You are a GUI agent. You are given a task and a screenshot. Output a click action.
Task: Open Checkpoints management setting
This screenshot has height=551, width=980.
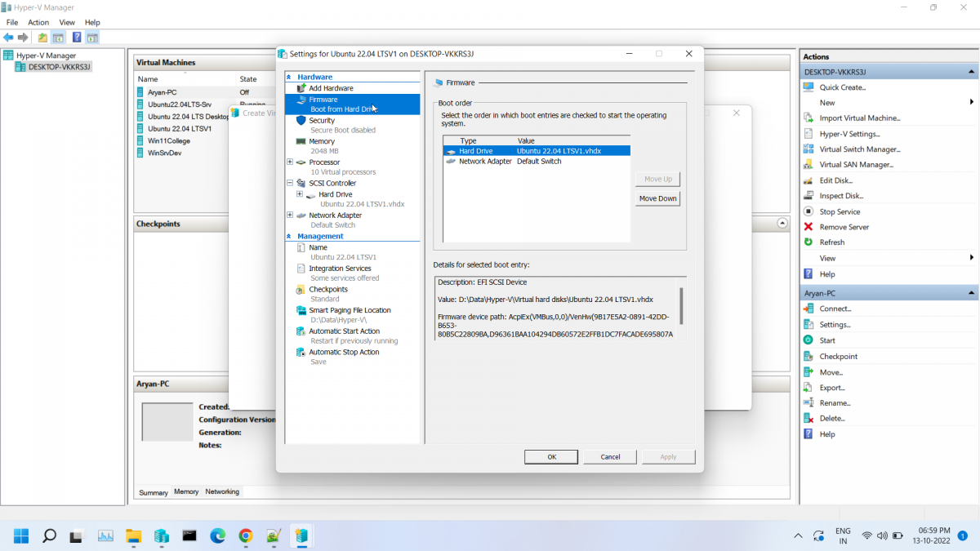pos(327,290)
